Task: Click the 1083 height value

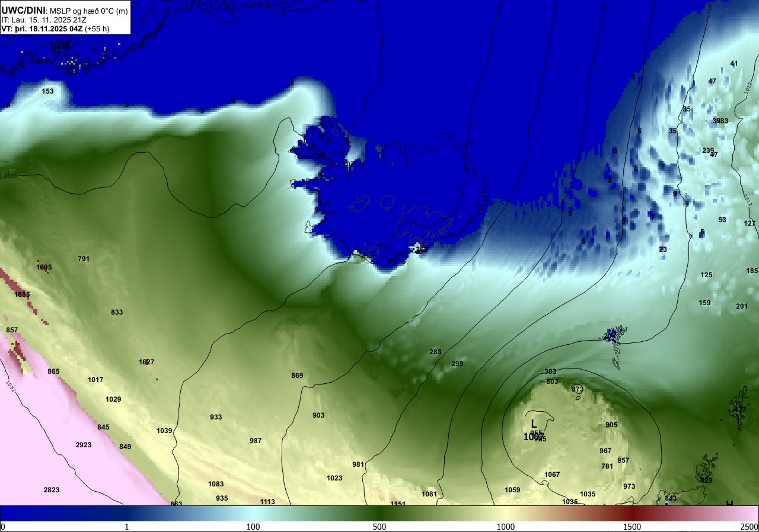Action: click(216, 484)
